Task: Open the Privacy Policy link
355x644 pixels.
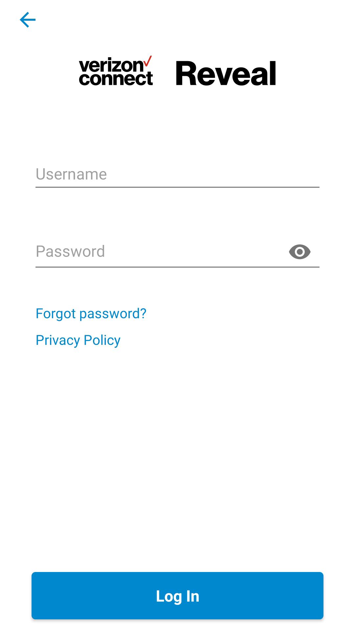Action: point(78,340)
